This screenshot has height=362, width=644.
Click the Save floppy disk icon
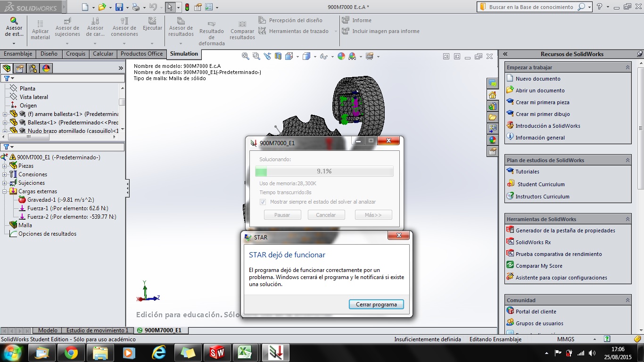[119, 7]
